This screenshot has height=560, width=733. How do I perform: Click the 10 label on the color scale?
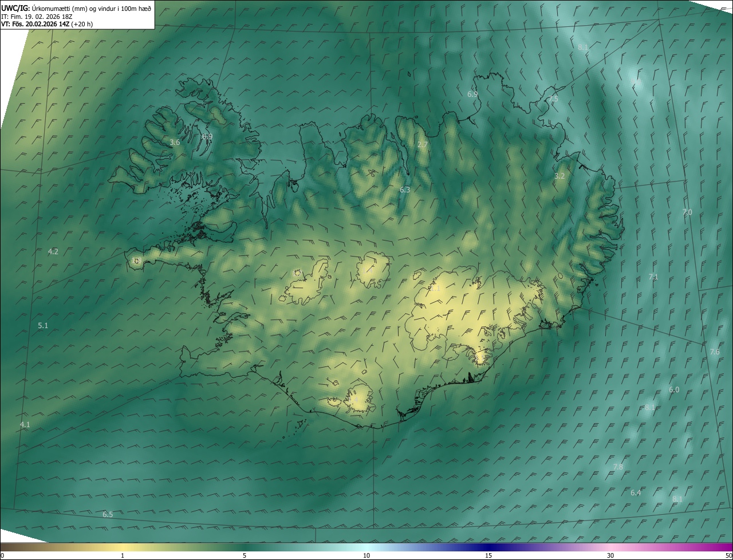click(x=366, y=555)
